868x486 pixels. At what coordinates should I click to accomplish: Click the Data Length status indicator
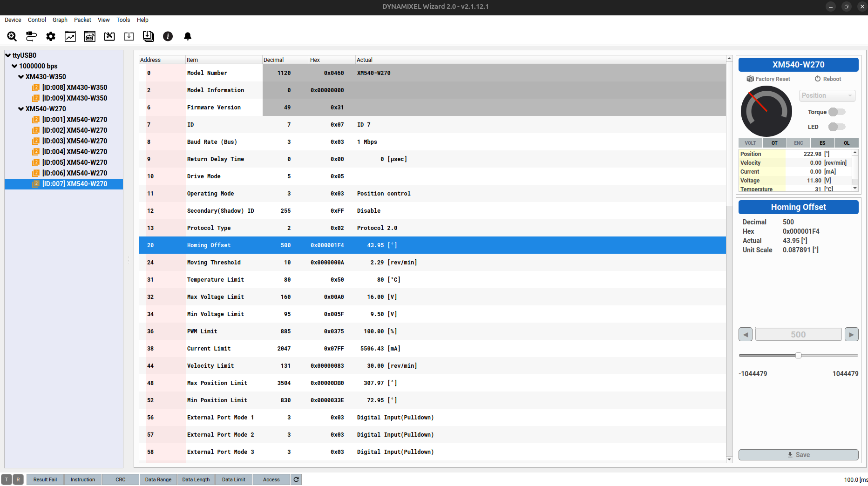point(196,479)
